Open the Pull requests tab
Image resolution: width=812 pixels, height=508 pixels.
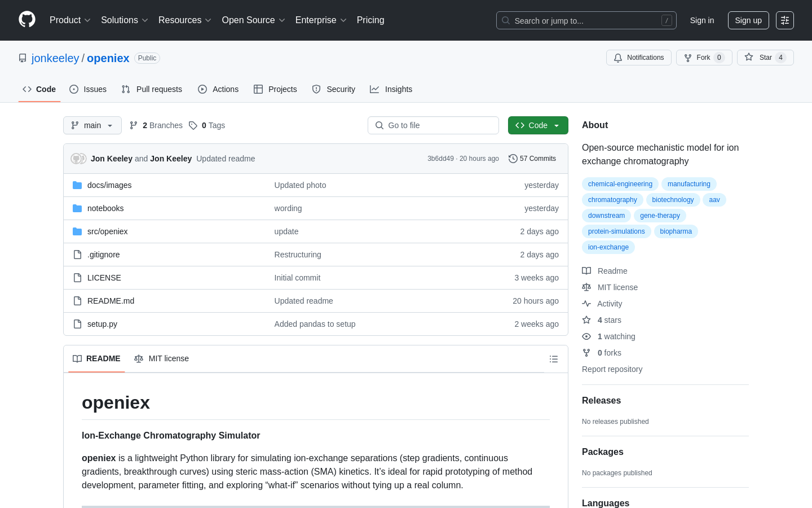152,89
